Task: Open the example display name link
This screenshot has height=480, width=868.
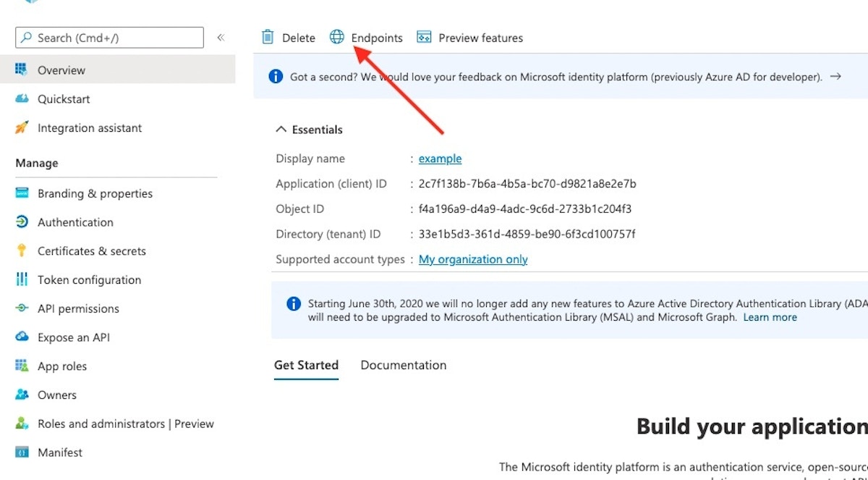Action: [x=440, y=159]
